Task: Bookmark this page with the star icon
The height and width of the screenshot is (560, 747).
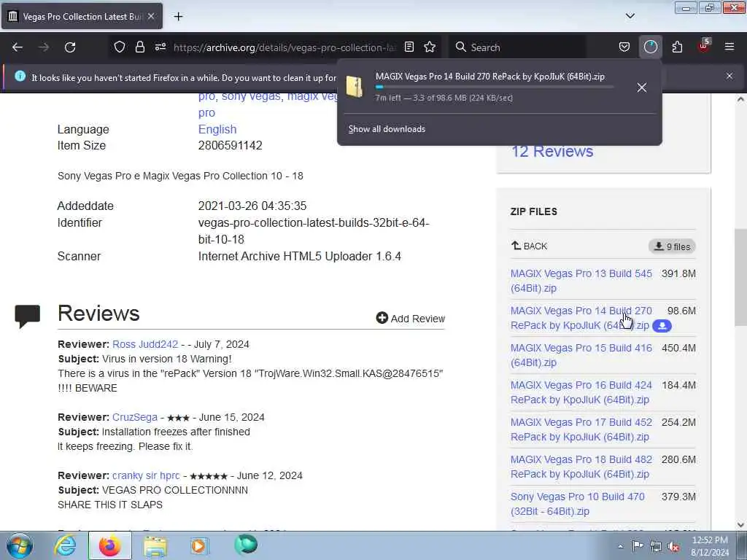Action: point(430,47)
